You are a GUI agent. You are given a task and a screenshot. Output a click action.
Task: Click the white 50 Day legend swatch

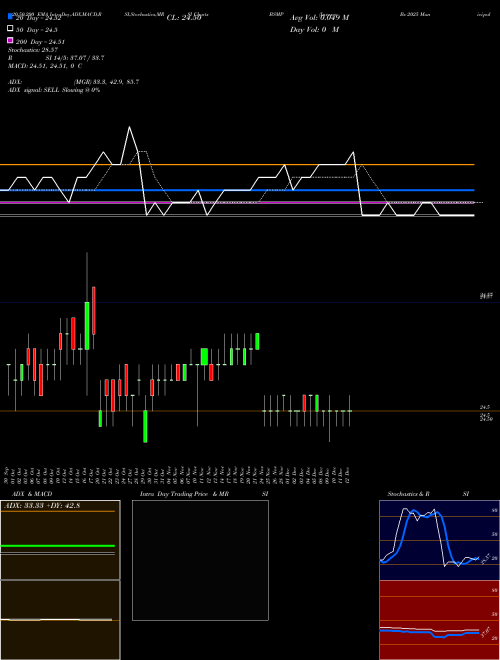pos(10,29)
